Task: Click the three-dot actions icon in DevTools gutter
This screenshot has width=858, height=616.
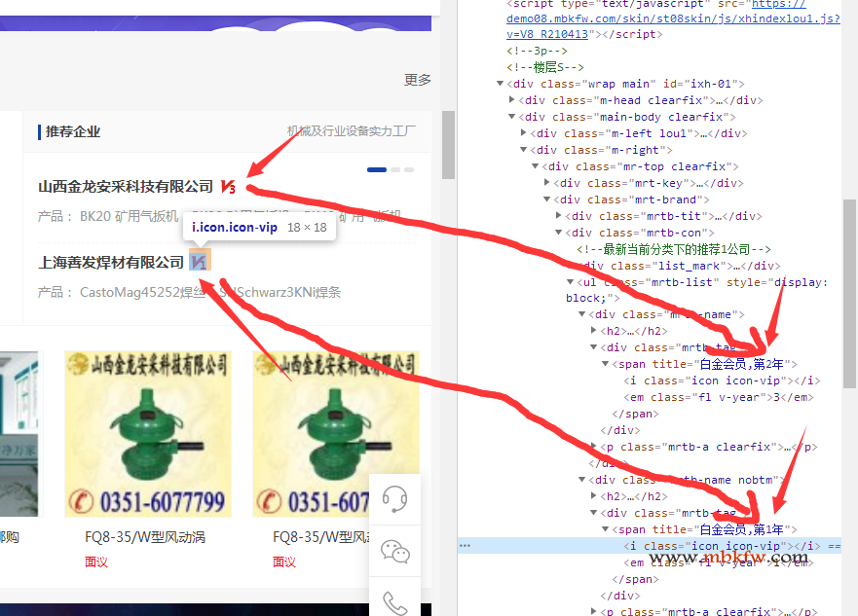Action: (465, 546)
